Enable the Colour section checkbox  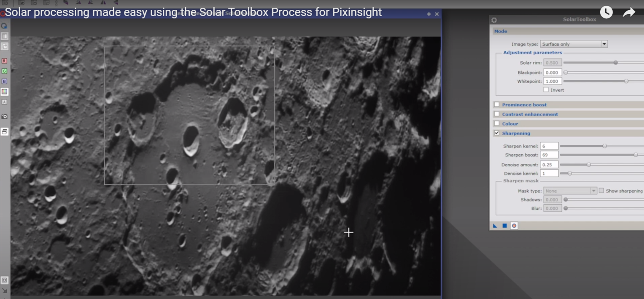[497, 123]
